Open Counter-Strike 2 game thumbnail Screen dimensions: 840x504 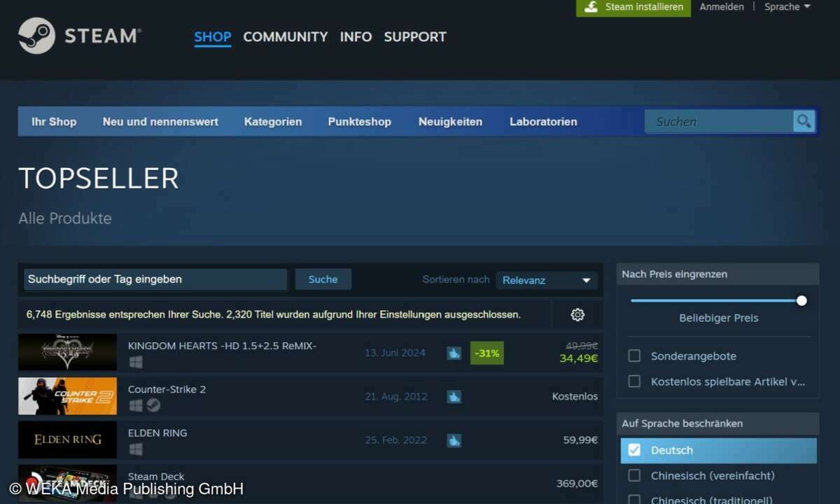[67, 396]
